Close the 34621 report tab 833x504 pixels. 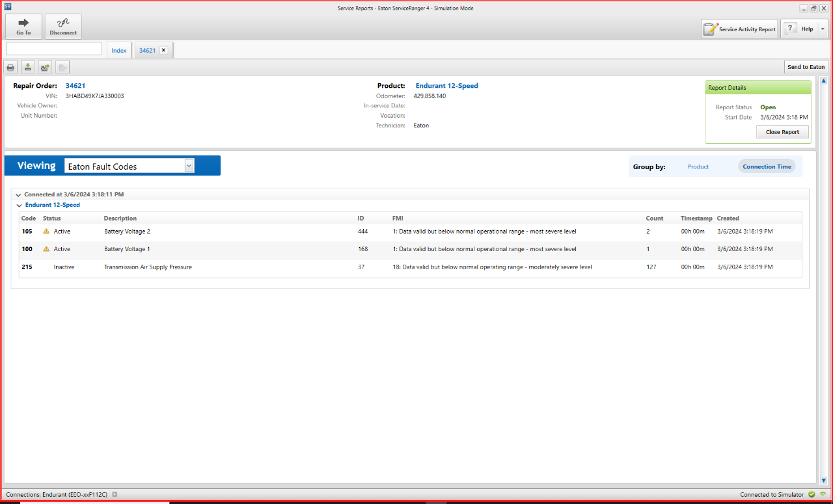click(163, 50)
